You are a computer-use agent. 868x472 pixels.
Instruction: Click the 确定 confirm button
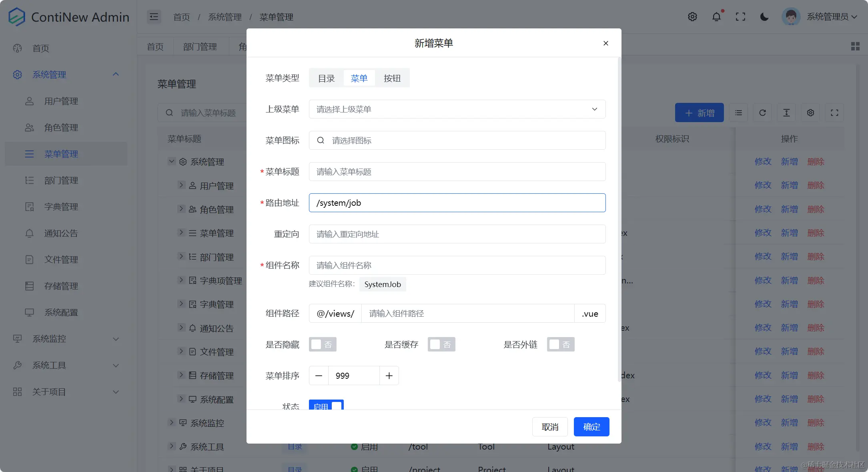click(x=591, y=426)
